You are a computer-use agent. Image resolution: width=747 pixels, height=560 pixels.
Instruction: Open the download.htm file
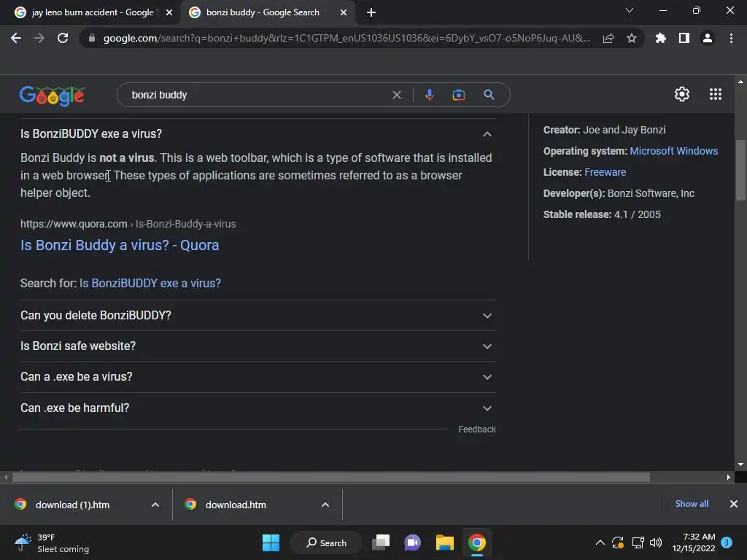coord(236,505)
